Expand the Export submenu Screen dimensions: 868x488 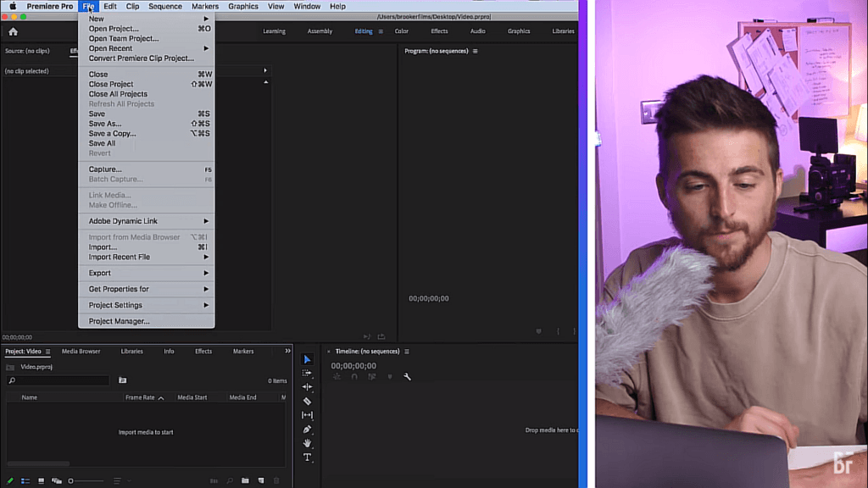click(x=146, y=273)
